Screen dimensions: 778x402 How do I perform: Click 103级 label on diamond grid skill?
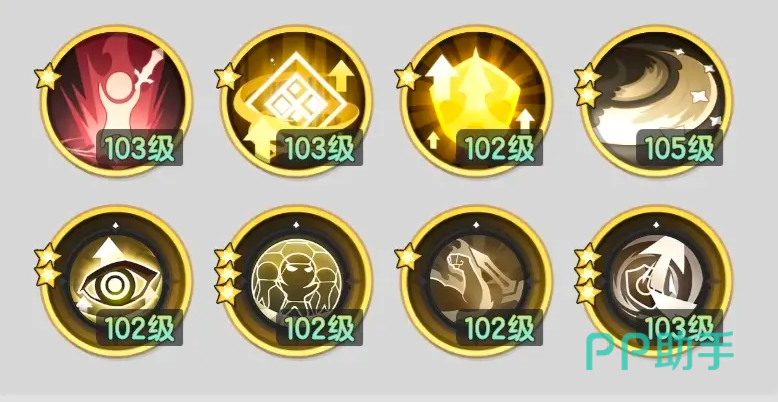click(320, 147)
